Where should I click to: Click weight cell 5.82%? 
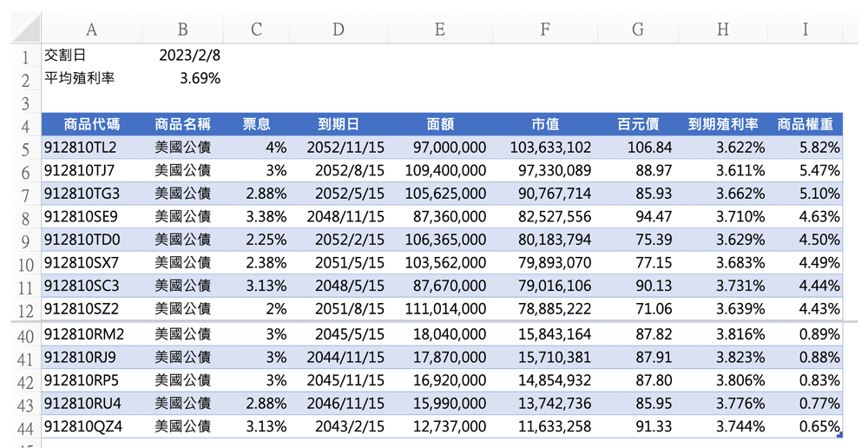[x=806, y=148]
